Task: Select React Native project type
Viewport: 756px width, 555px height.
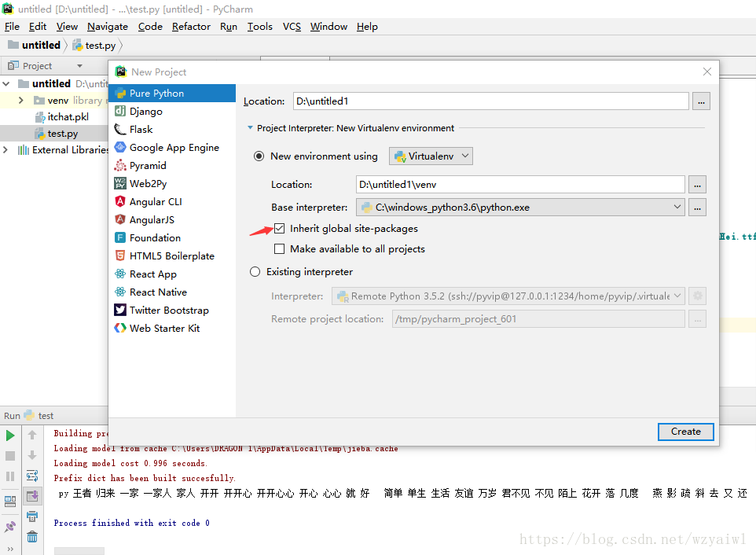Action: (x=172, y=292)
